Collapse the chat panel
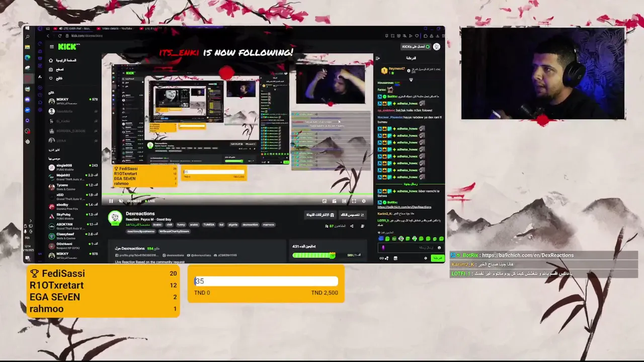Viewport: 644px width, 362px height. tap(377, 58)
